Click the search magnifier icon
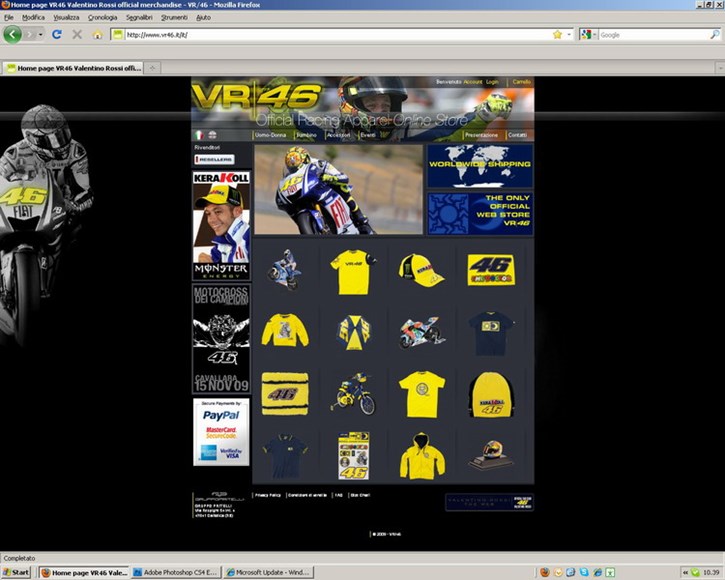The height and width of the screenshot is (580, 725). pos(715,35)
